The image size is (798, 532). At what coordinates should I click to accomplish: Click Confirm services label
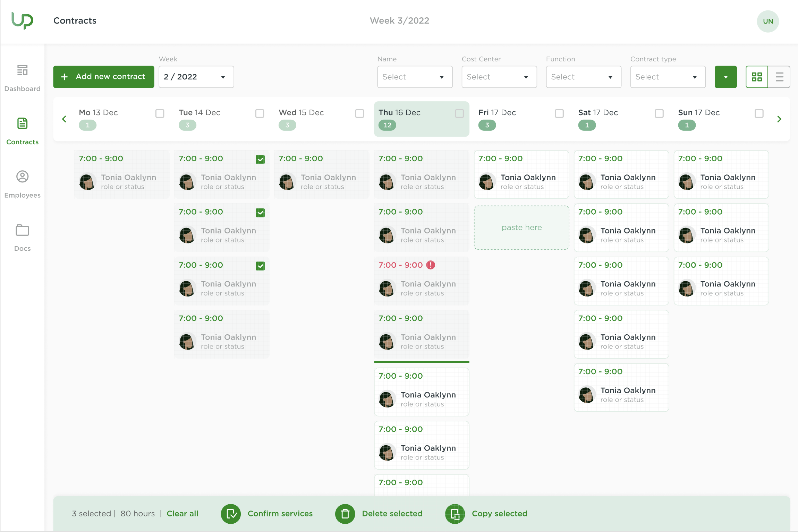click(280, 514)
